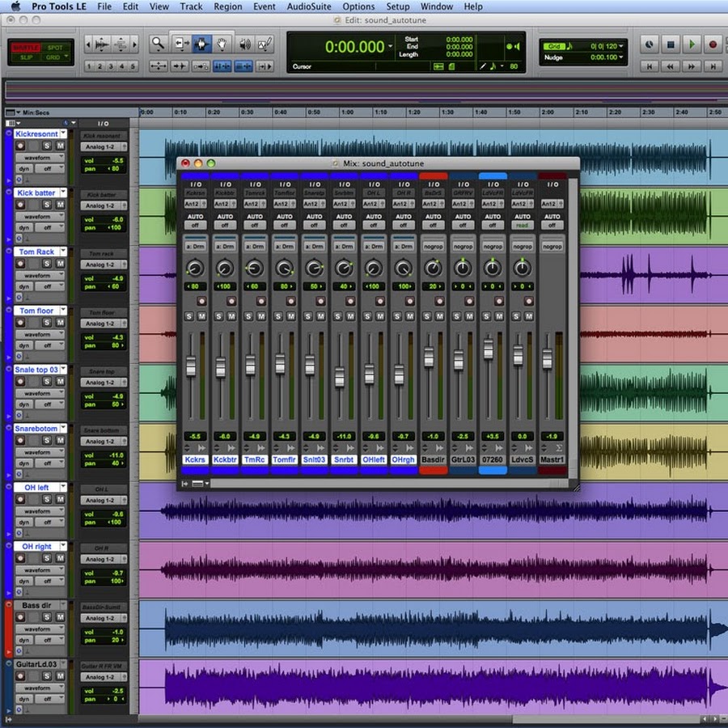Select the Scrubber speaker tool
Image resolution: width=728 pixels, height=728 pixels.
[x=243, y=44]
